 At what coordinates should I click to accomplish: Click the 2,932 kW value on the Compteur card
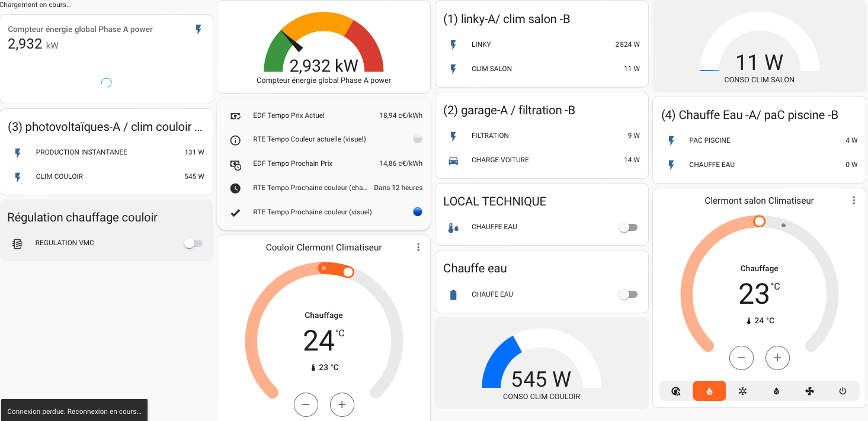(x=33, y=44)
